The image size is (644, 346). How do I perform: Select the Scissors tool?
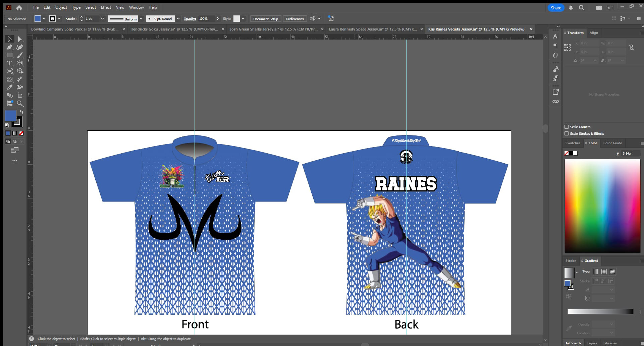(10, 71)
